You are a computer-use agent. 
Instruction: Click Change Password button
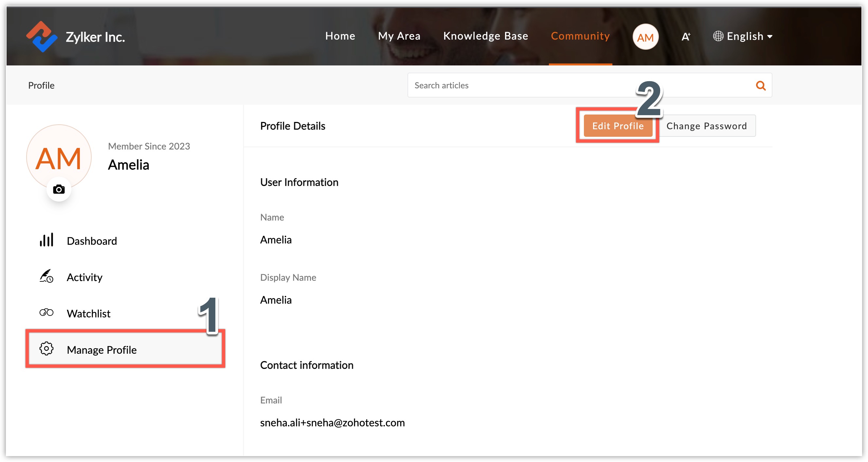pyautogui.click(x=706, y=126)
